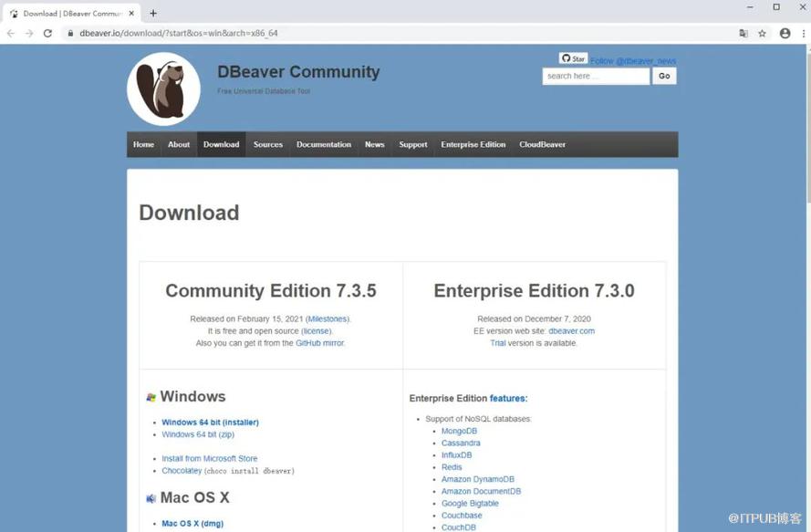Click the DBeaver beaver logo
Viewport: 811px width, 532px height.
click(163, 89)
